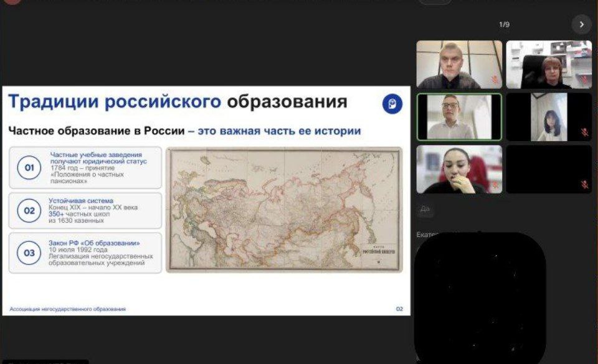Go to next page of participant gallery
The height and width of the screenshot is (364, 598).
point(581,24)
